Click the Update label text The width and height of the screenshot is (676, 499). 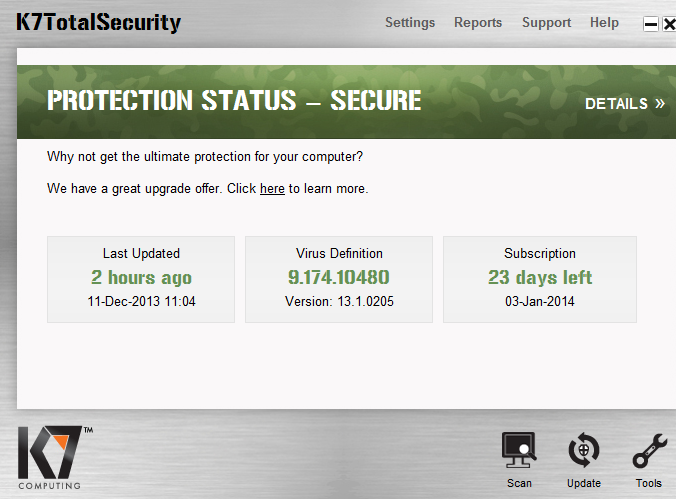click(x=584, y=483)
